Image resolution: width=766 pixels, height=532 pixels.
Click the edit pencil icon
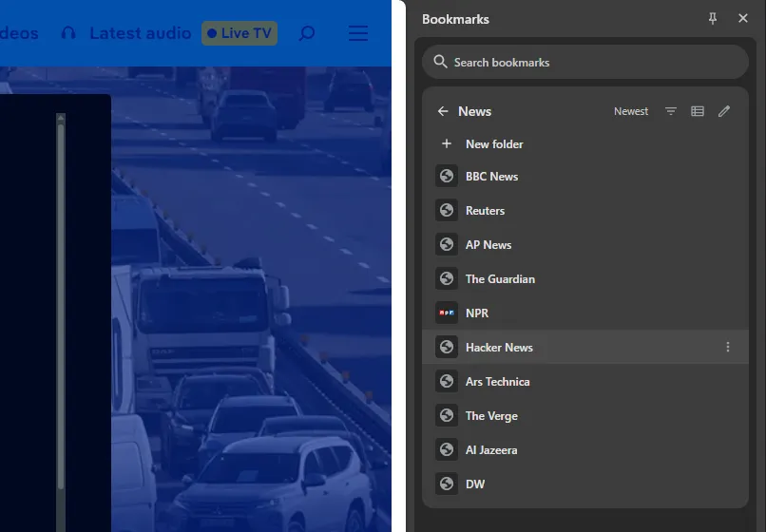[723, 111]
